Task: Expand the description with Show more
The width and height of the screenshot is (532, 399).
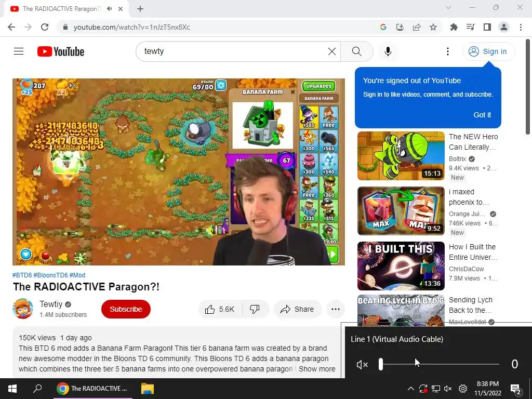Action: 317,369
